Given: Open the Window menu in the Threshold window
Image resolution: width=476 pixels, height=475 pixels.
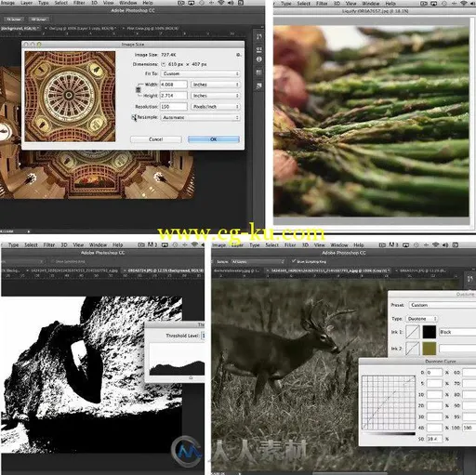Looking at the screenshot, I should (x=98, y=244).
